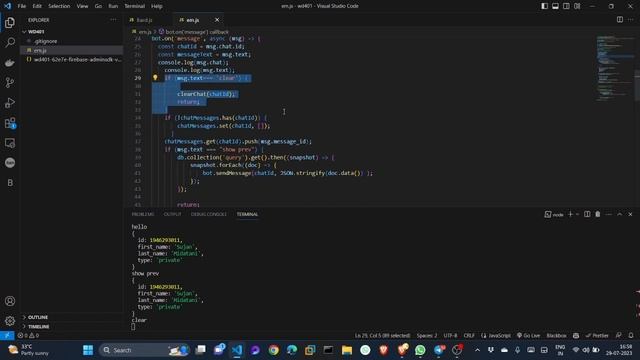Create a new terminal with plus icon
This screenshot has height=360, width=640.
pyautogui.click(x=571, y=214)
